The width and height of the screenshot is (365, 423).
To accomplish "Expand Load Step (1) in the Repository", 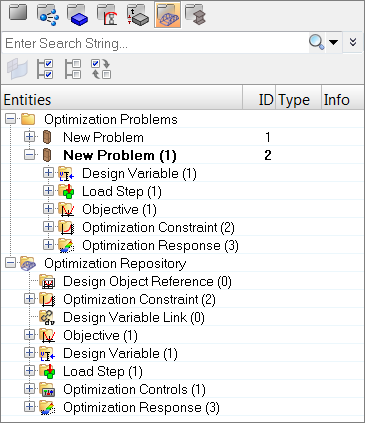I will [x=29, y=371].
